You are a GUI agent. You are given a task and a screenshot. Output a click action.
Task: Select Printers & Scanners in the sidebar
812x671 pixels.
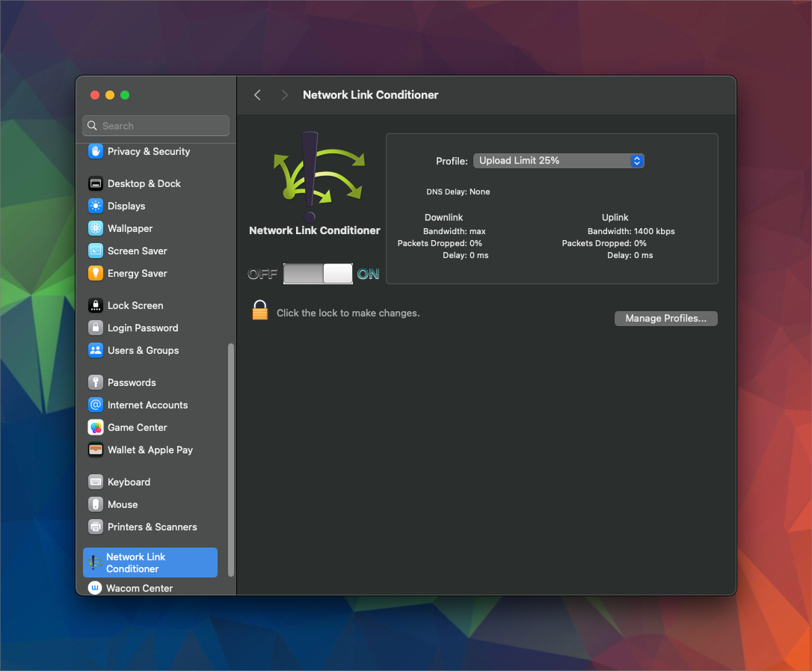[152, 527]
